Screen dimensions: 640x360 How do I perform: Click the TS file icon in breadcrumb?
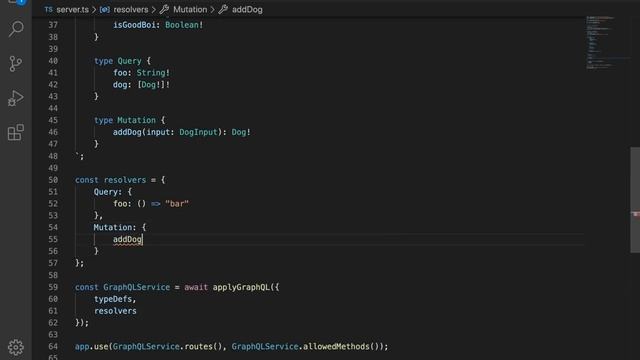[x=49, y=9]
